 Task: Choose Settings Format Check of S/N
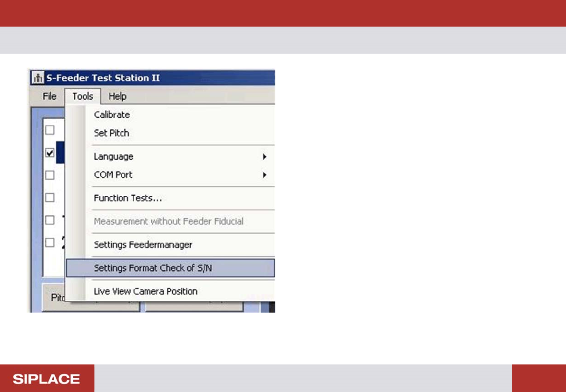(x=170, y=268)
